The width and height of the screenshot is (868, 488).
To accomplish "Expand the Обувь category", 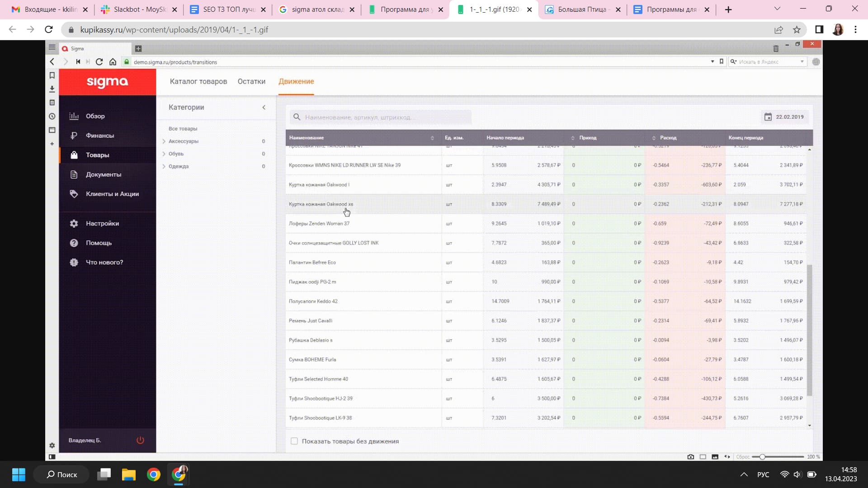I will (x=164, y=154).
